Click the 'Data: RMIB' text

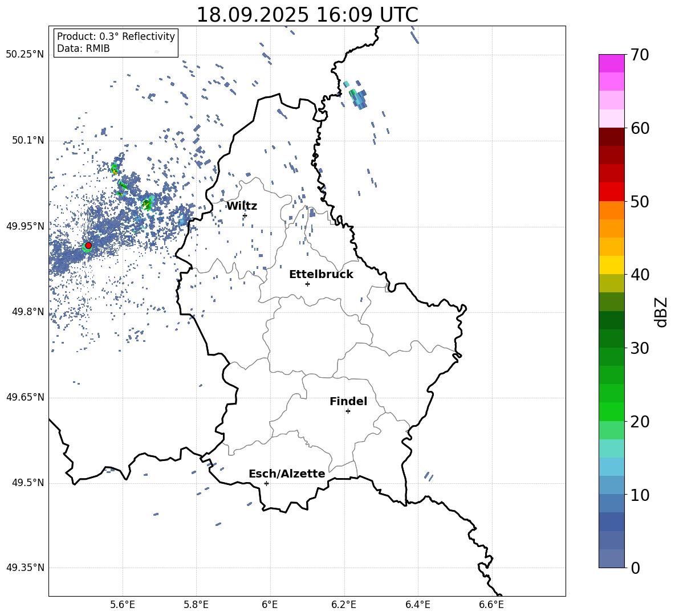click(83, 48)
